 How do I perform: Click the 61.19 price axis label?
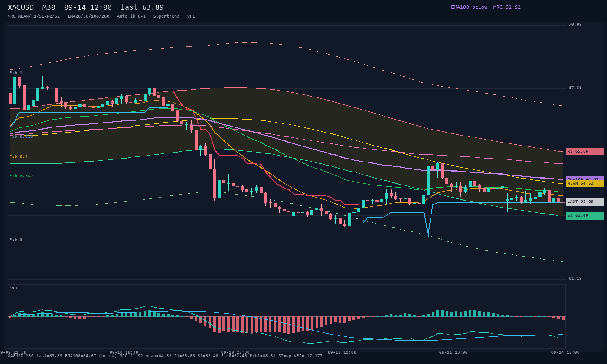click(575, 278)
